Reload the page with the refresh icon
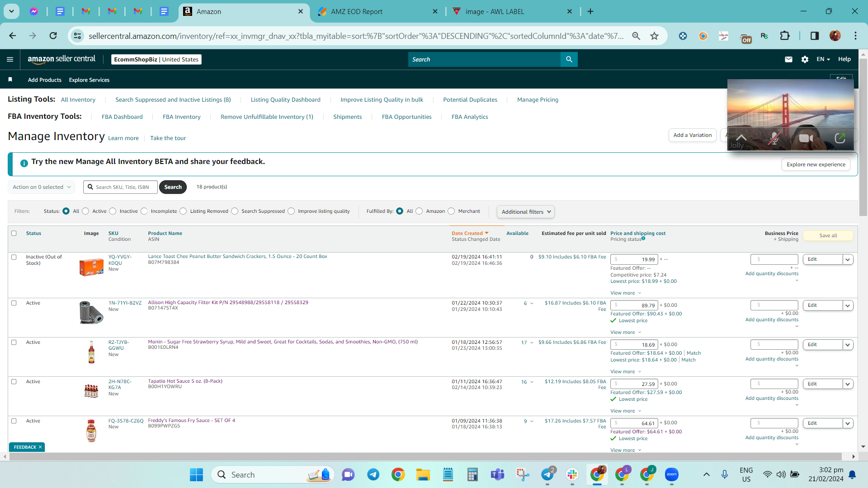The height and width of the screenshot is (488, 868). pos(53,36)
